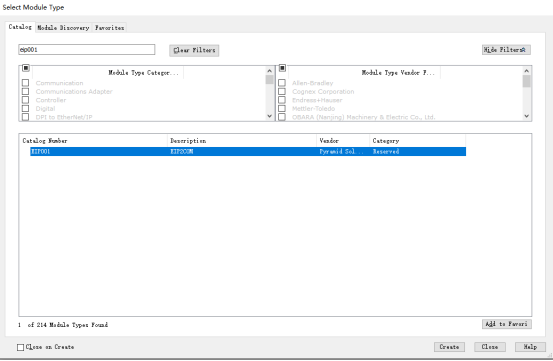Screen dimensions: 553x361
Task: Click the Hide Filters button
Action: pyautogui.click(x=506, y=50)
